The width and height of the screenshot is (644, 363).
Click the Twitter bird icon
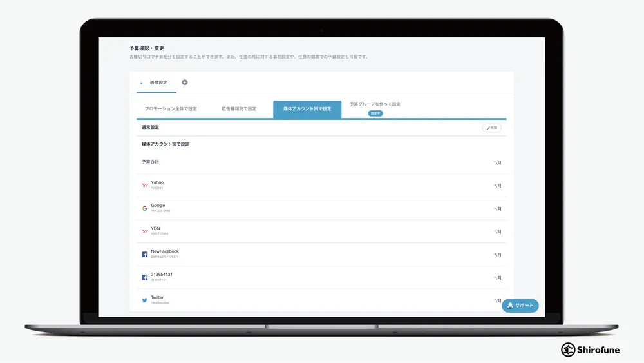(x=145, y=300)
